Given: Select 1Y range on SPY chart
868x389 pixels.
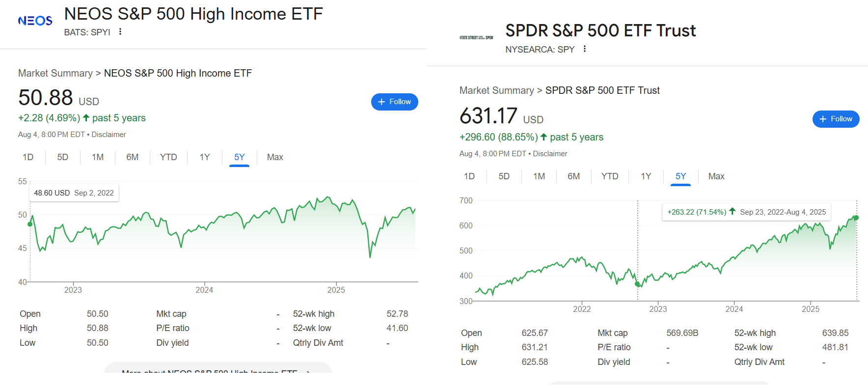Looking at the screenshot, I should [646, 176].
